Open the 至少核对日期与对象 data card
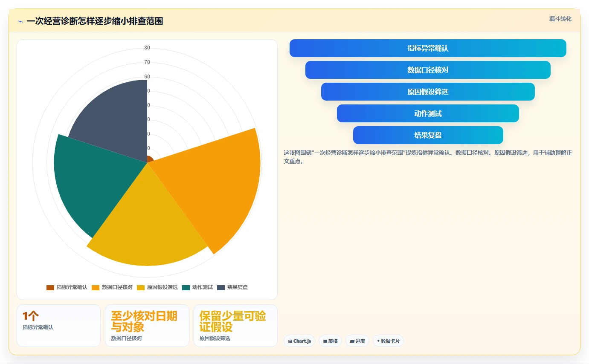Viewport: 589px width, 364px height. (147, 326)
